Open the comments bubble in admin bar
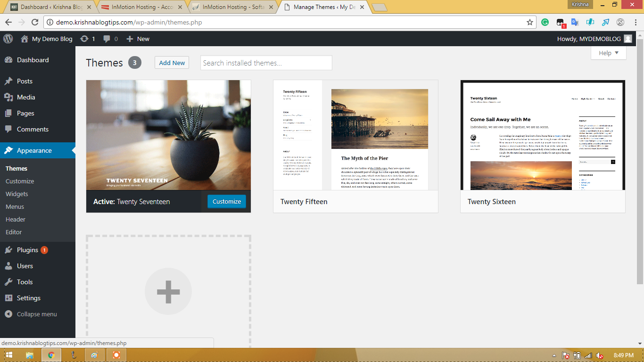The width and height of the screenshot is (644, 362). tap(111, 39)
